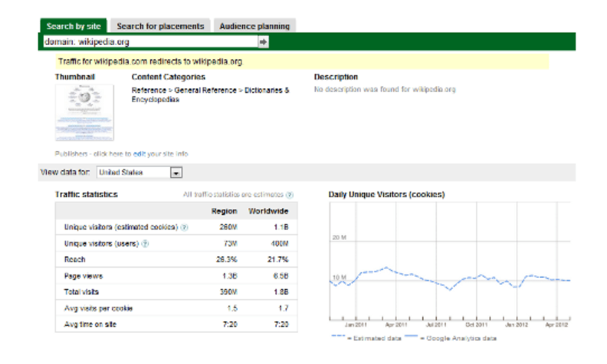Image resolution: width=607 pixels, height=364 pixels.
Task: Click Worldwide total visits value 1.8B
Action: [281, 292]
